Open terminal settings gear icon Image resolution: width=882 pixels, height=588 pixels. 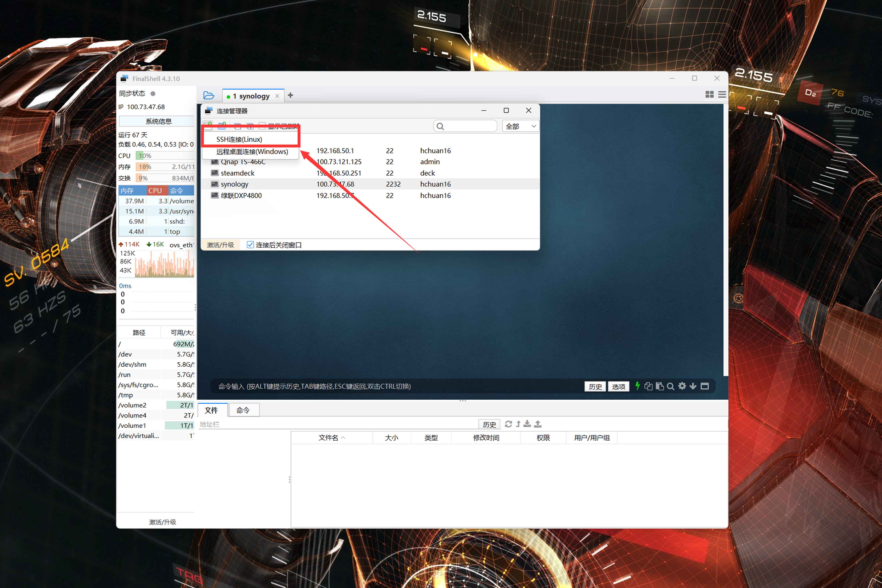tap(682, 386)
